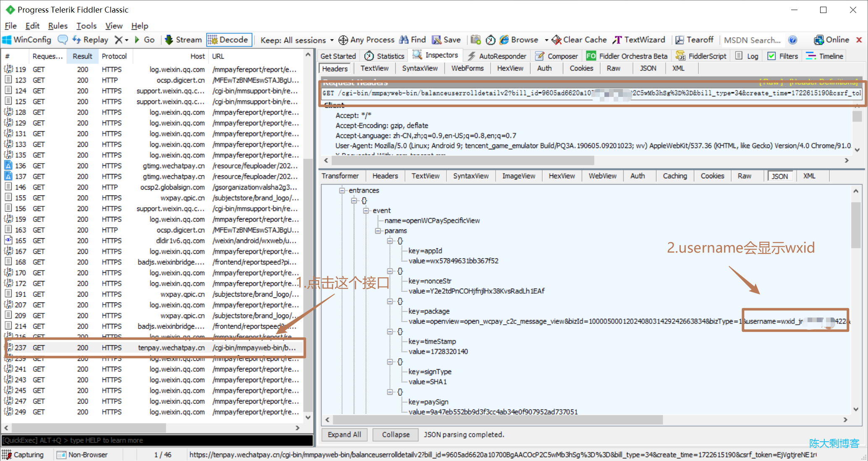The height and width of the screenshot is (461, 868).
Task: Select session 165 dldir1v6.qq.com
Action: (153, 241)
